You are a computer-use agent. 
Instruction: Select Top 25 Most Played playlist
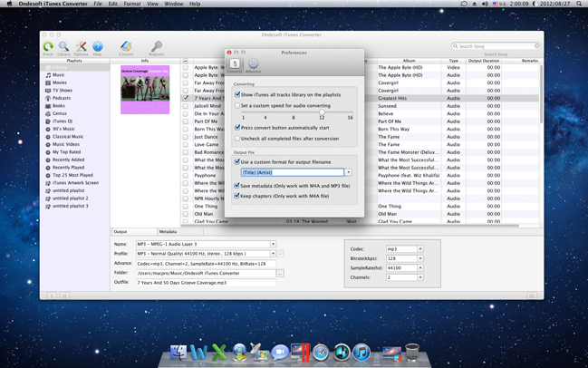tap(72, 175)
